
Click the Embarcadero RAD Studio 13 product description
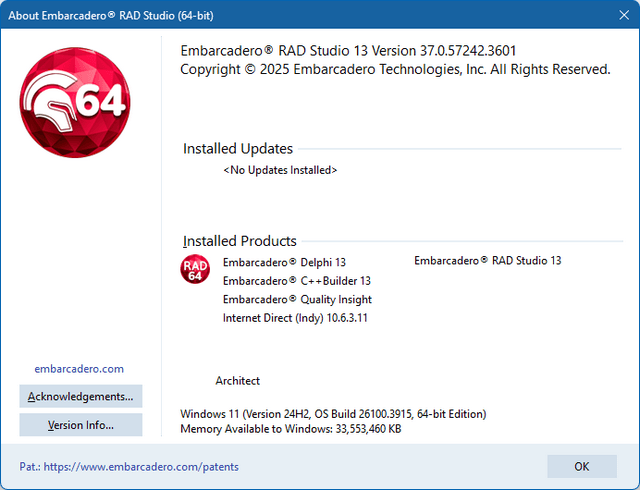[487, 260]
